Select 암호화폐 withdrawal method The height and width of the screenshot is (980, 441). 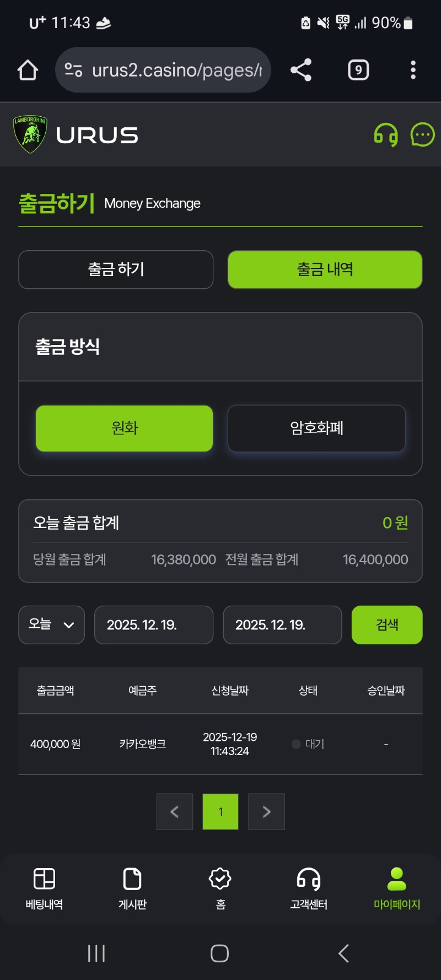point(316,428)
